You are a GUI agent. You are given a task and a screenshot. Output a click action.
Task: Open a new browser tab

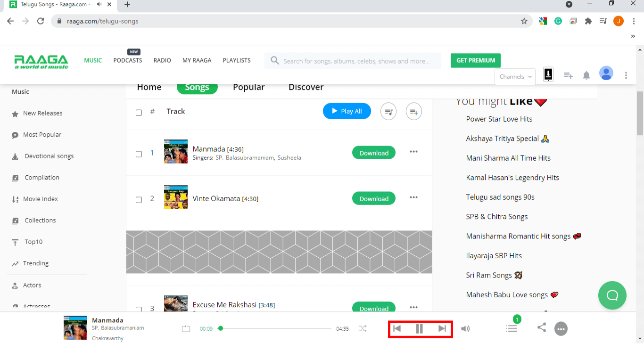click(127, 5)
